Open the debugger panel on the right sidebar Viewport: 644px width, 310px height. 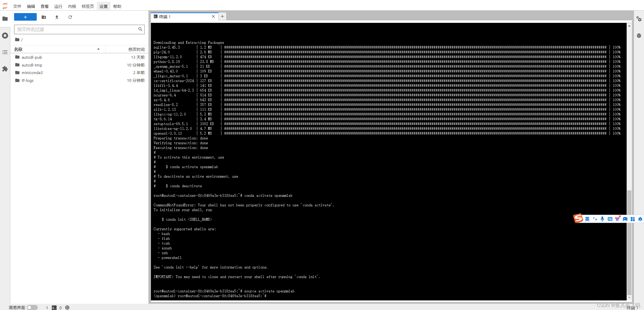click(639, 36)
